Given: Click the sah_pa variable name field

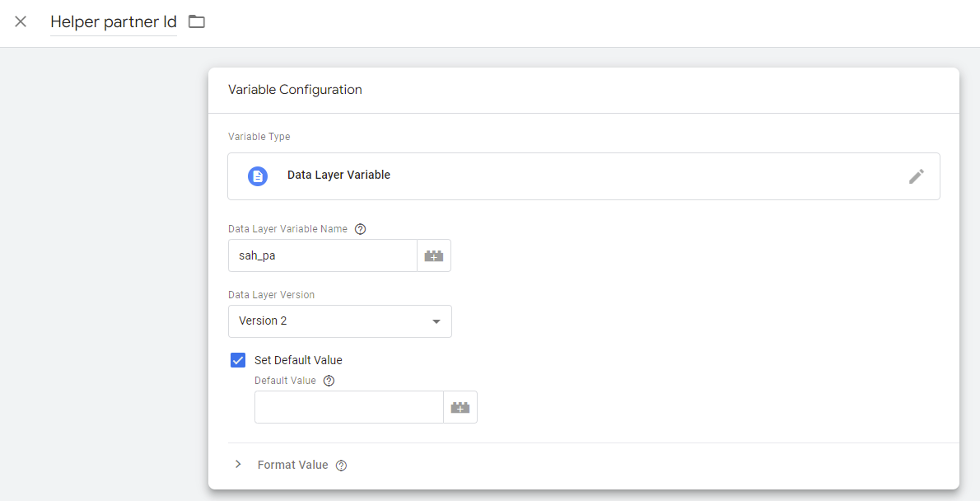Looking at the screenshot, I should [322, 255].
